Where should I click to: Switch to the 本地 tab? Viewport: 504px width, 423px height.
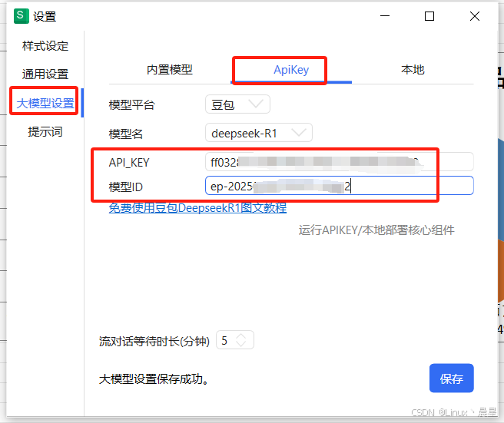click(413, 70)
